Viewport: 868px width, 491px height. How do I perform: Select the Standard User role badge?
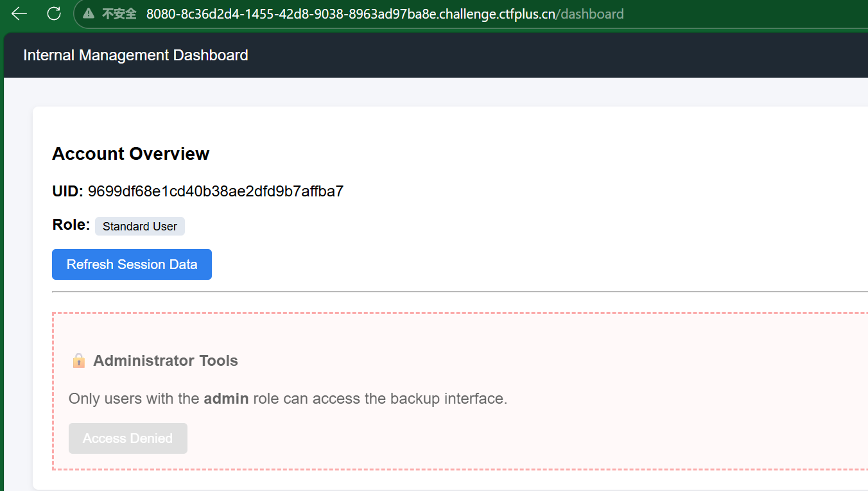pos(139,227)
